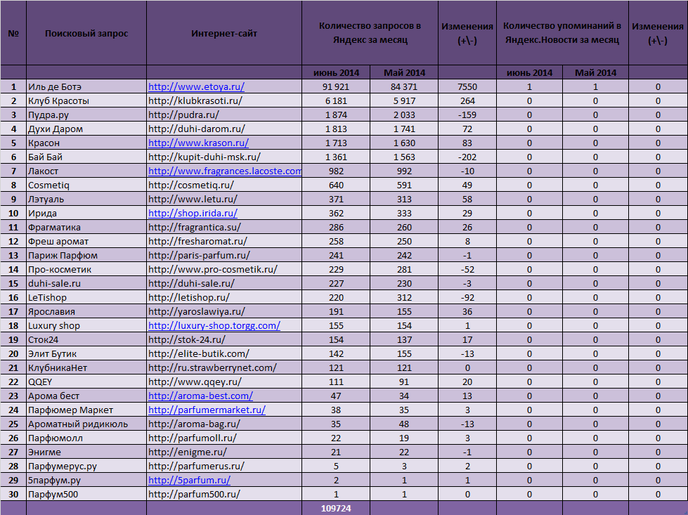
Task: Select cell 'Париж Парфюм'
Action: coord(86,255)
